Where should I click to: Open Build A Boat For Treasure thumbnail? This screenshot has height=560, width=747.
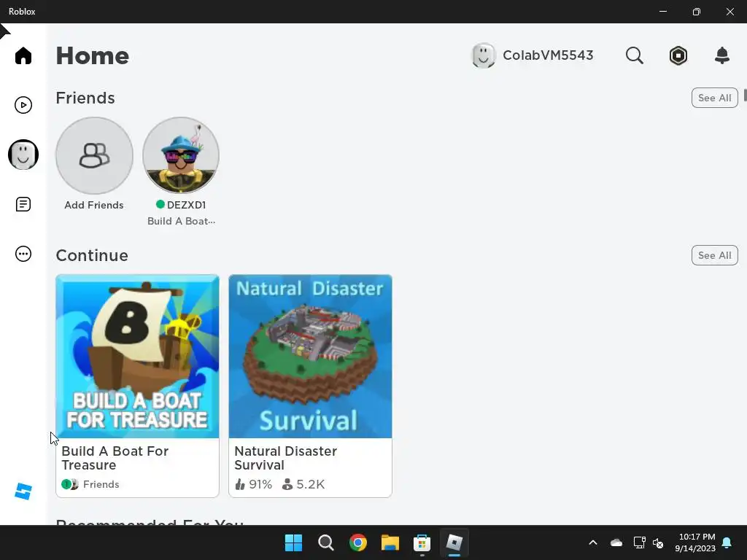137,356
